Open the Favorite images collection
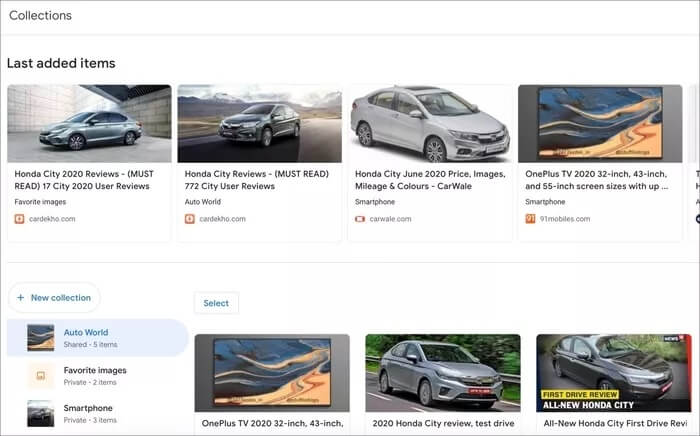Screen dimensions: 700x436 [95, 376]
